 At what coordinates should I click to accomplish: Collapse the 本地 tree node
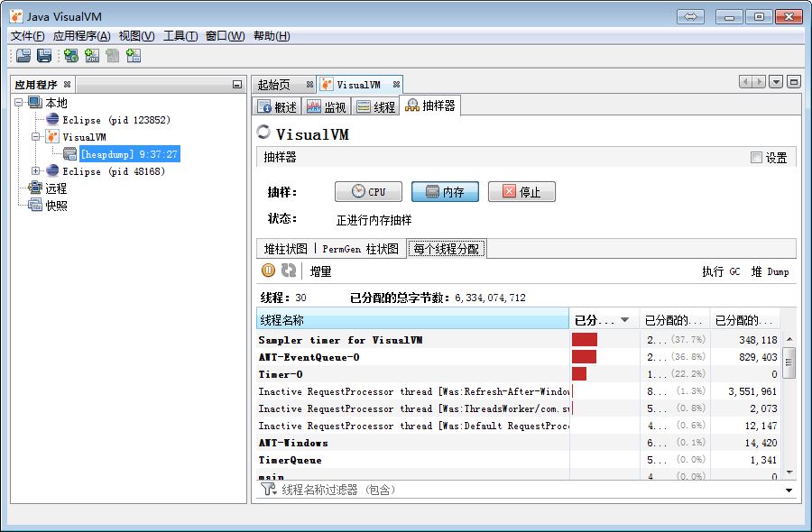point(19,103)
